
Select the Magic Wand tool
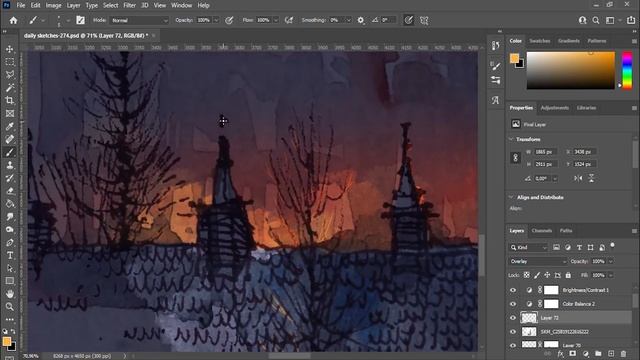10,88
